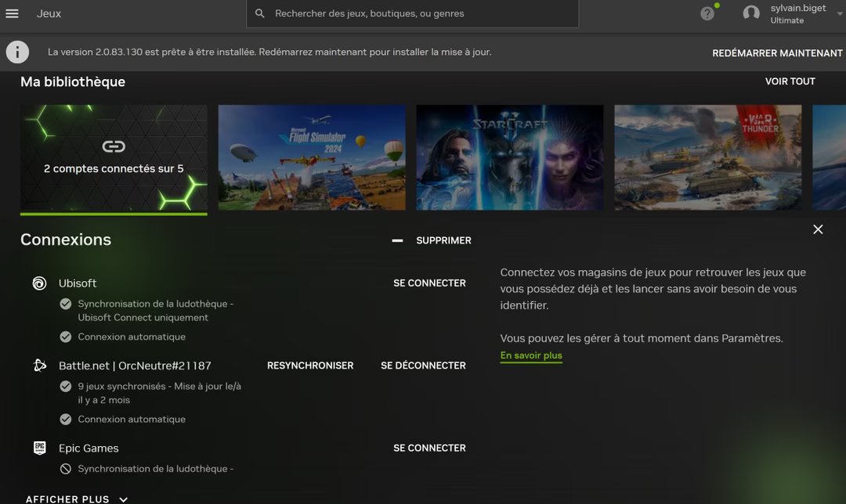Open the Jeux menu
This screenshot has height=504, width=846.
(48, 13)
